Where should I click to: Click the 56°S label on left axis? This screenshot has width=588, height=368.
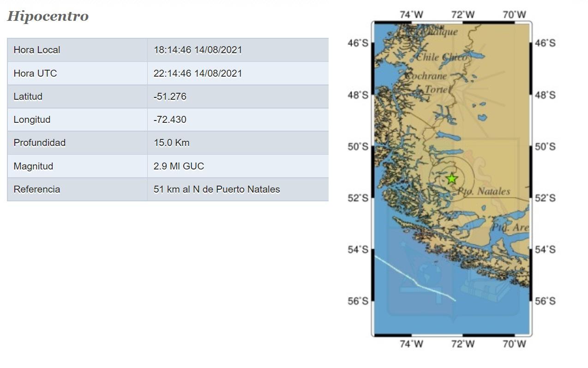coord(358,301)
